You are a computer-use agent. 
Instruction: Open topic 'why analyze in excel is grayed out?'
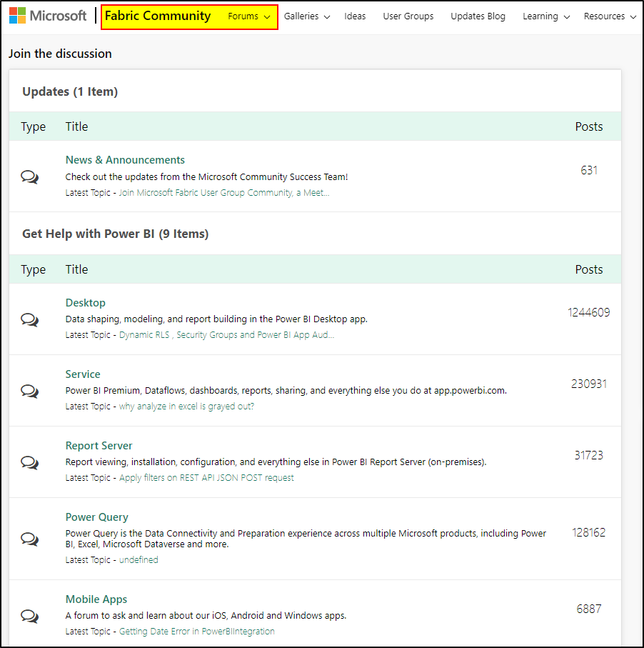[x=187, y=407]
